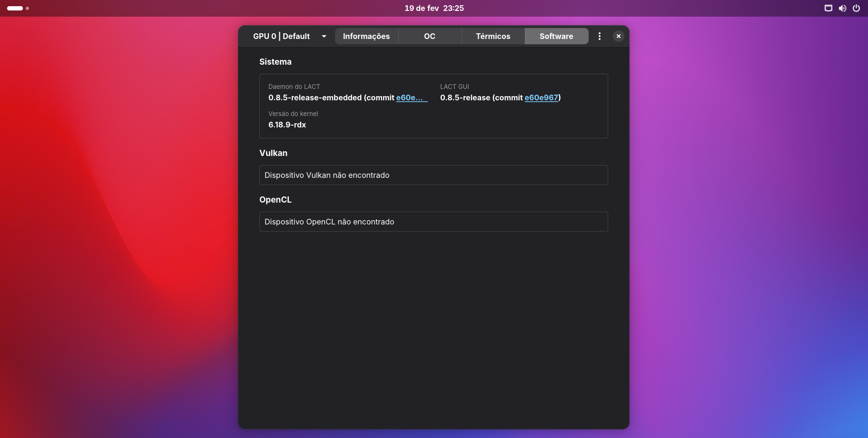Click the kernel version value 6.18.9-rdx
Viewport: 868px width, 438px height.
287,125
